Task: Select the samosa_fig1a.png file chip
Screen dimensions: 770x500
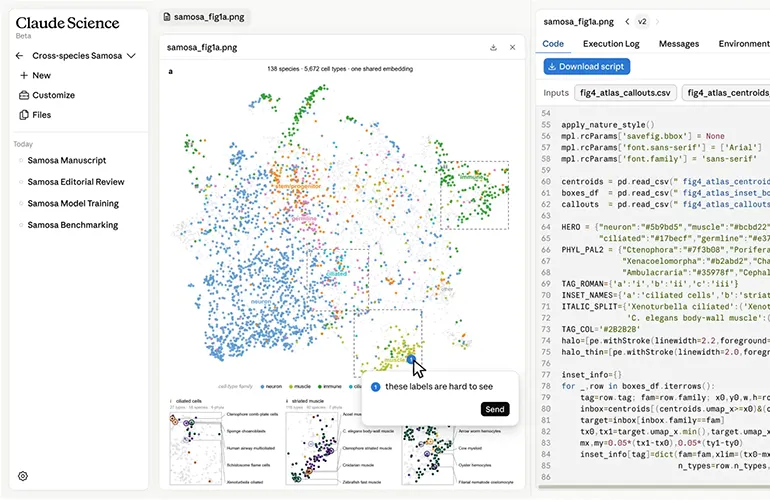Action: coord(204,17)
